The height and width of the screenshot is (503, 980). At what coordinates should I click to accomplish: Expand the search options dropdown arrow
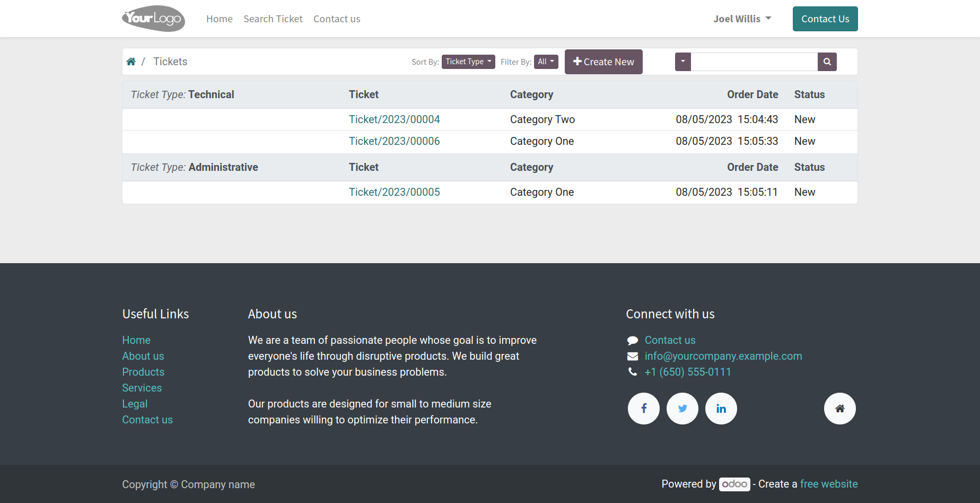[x=683, y=62]
